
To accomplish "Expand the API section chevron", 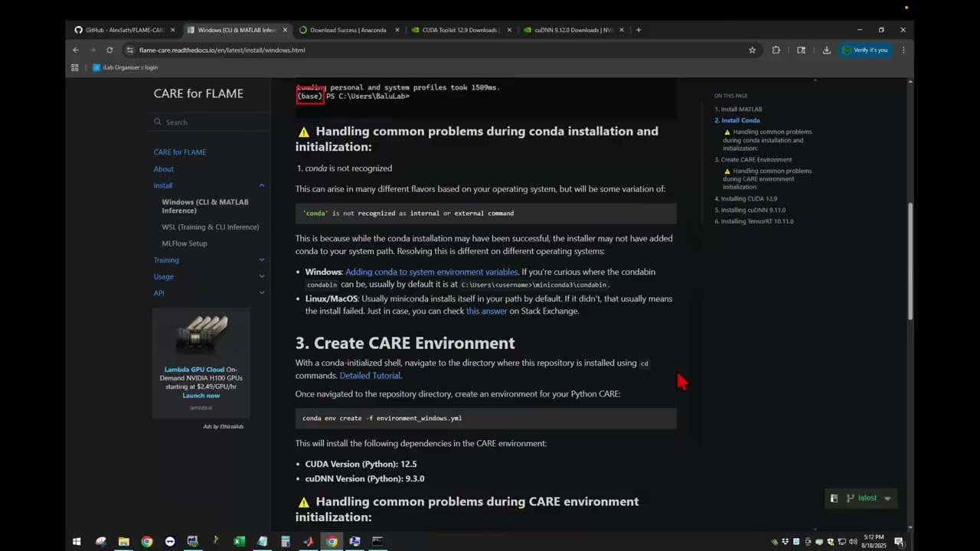I will (261, 293).
